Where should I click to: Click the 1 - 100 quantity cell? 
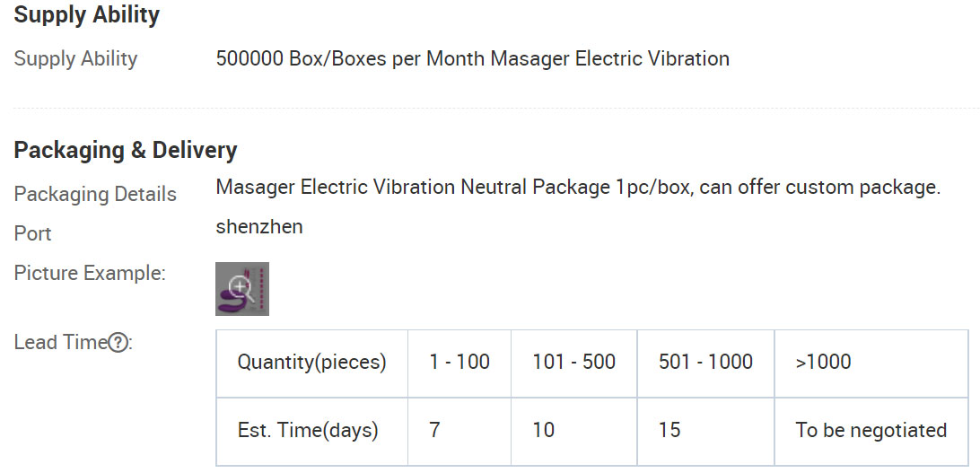coord(459,364)
